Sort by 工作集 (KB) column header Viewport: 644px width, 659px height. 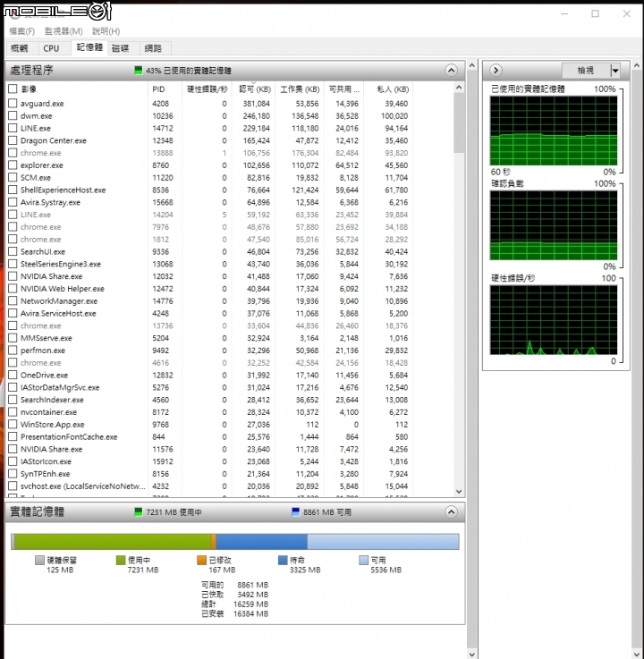(300, 89)
